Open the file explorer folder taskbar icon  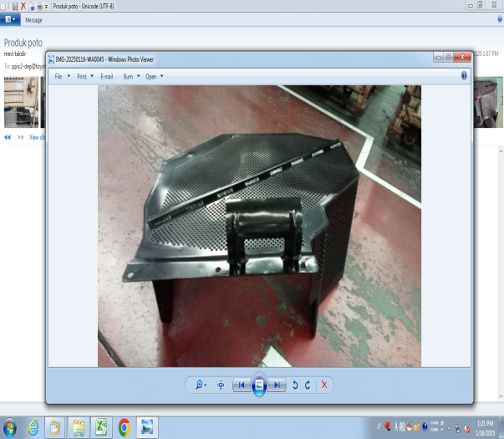click(x=78, y=427)
